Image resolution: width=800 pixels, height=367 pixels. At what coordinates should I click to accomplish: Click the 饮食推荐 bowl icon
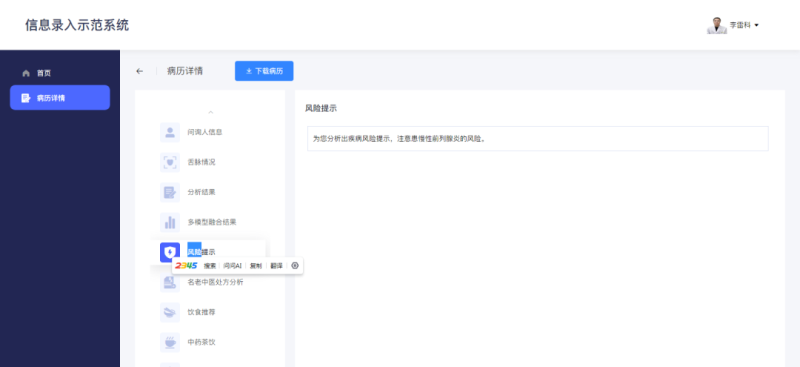tap(170, 312)
